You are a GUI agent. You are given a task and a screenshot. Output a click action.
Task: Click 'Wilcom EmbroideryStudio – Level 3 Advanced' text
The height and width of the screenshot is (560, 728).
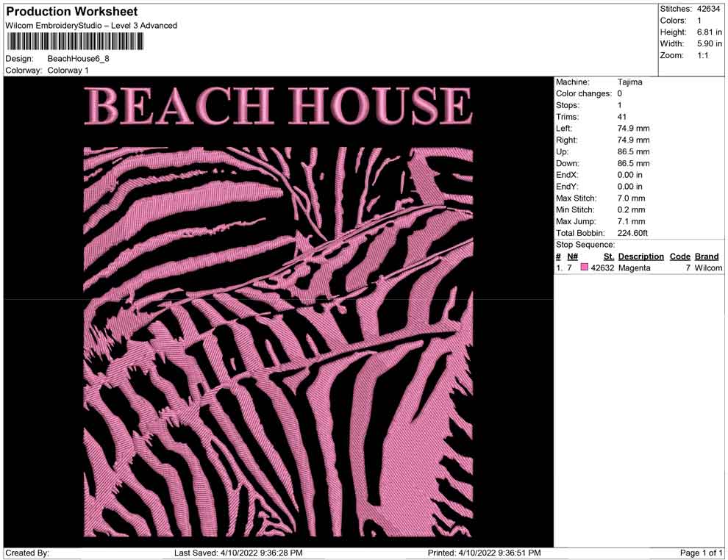pyautogui.click(x=91, y=26)
